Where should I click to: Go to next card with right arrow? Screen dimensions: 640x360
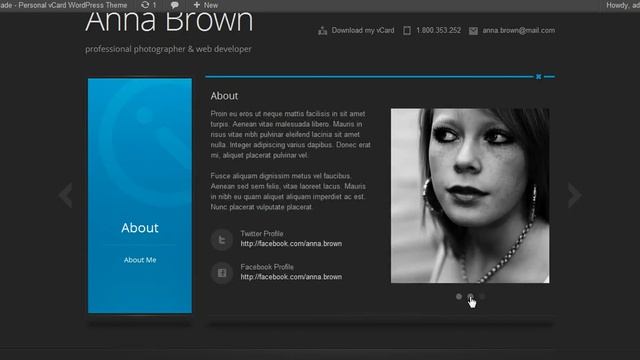574,195
